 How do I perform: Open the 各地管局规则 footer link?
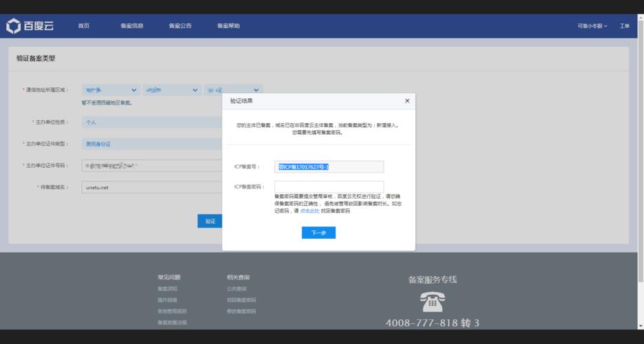172,311
